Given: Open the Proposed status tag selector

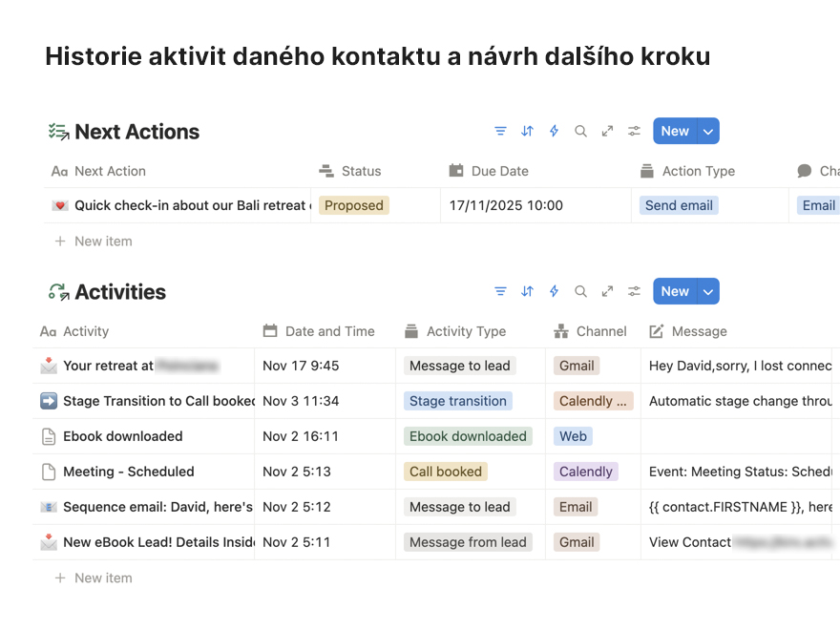Looking at the screenshot, I should 354,205.
